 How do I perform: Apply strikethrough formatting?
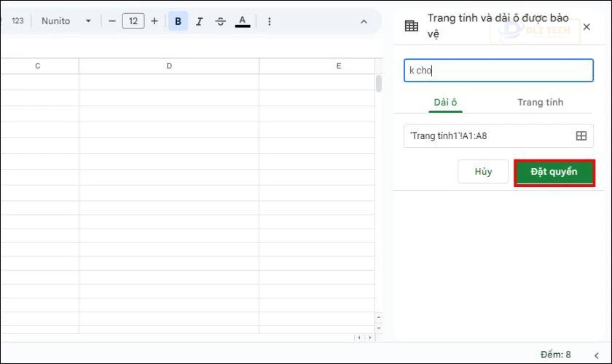click(x=221, y=21)
